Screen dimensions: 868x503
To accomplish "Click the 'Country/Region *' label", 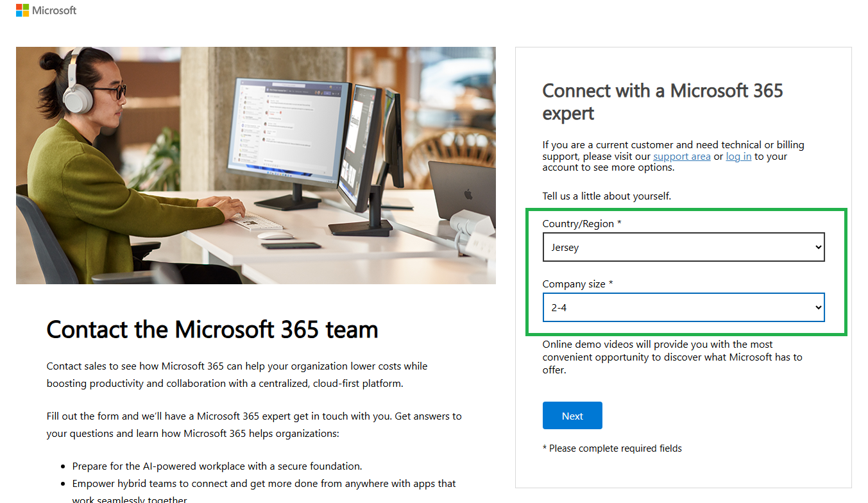I will [582, 224].
